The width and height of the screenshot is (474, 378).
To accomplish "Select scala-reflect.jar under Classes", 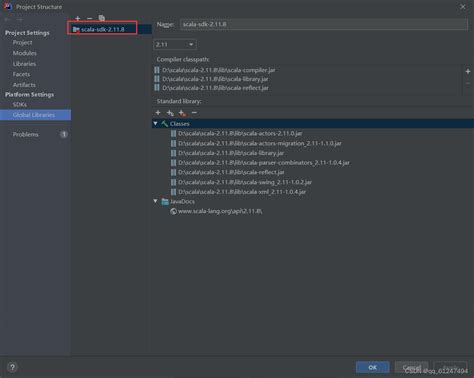I will click(231, 172).
